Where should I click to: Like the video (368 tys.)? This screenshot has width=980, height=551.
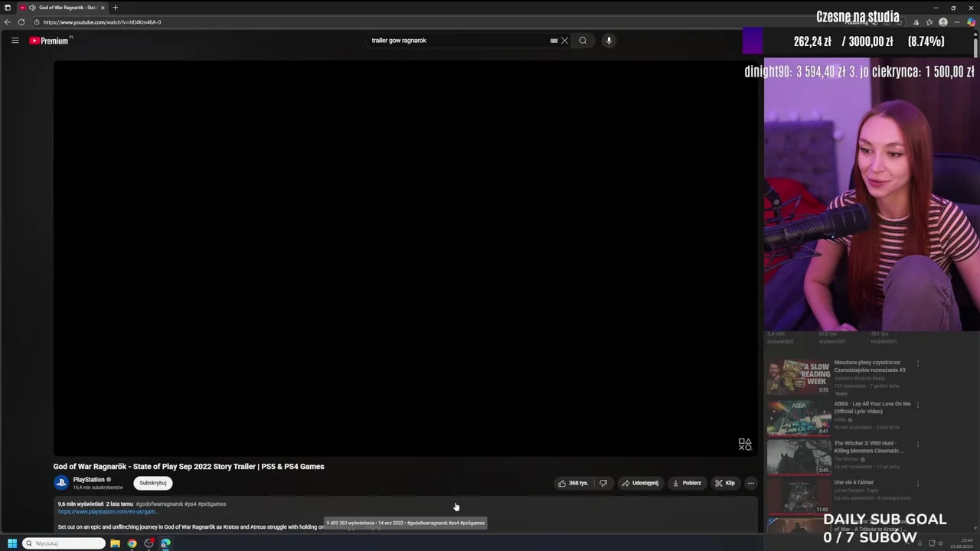tap(573, 483)
